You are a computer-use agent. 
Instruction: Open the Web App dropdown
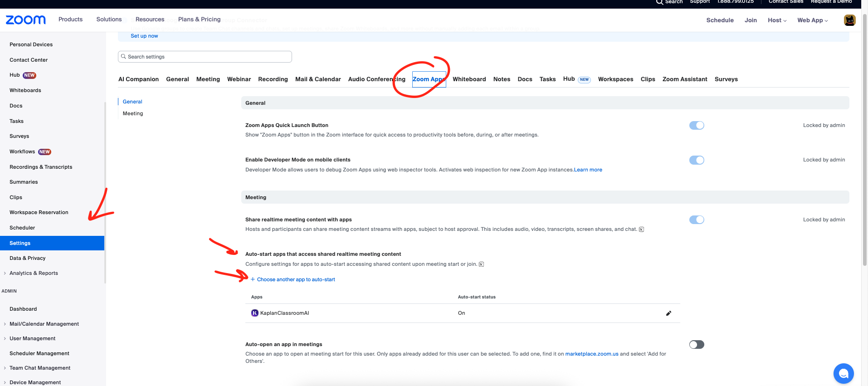[813, 20]
